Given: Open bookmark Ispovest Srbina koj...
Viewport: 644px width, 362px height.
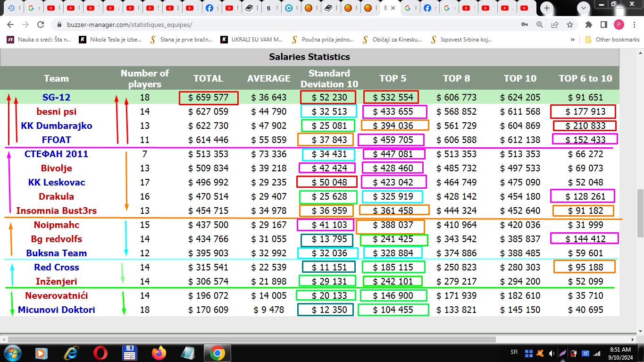Looking at the screenshot, I should 461,40.
